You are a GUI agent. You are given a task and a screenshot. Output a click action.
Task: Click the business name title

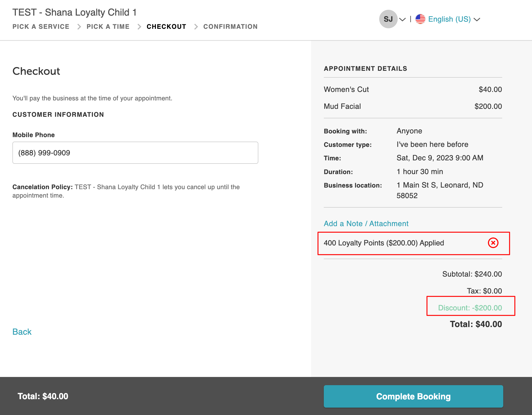click(x=74, y=12)
